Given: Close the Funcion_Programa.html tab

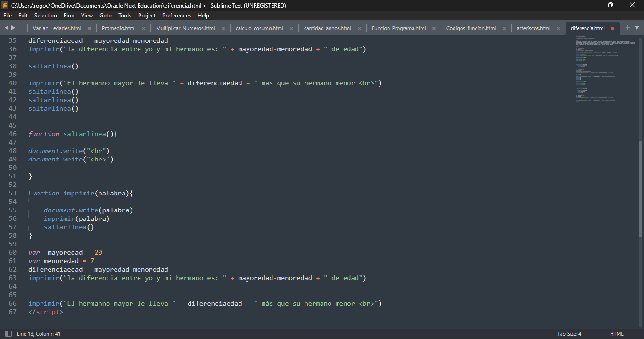Looking at the screenshot, I should (x=434, y=28).
